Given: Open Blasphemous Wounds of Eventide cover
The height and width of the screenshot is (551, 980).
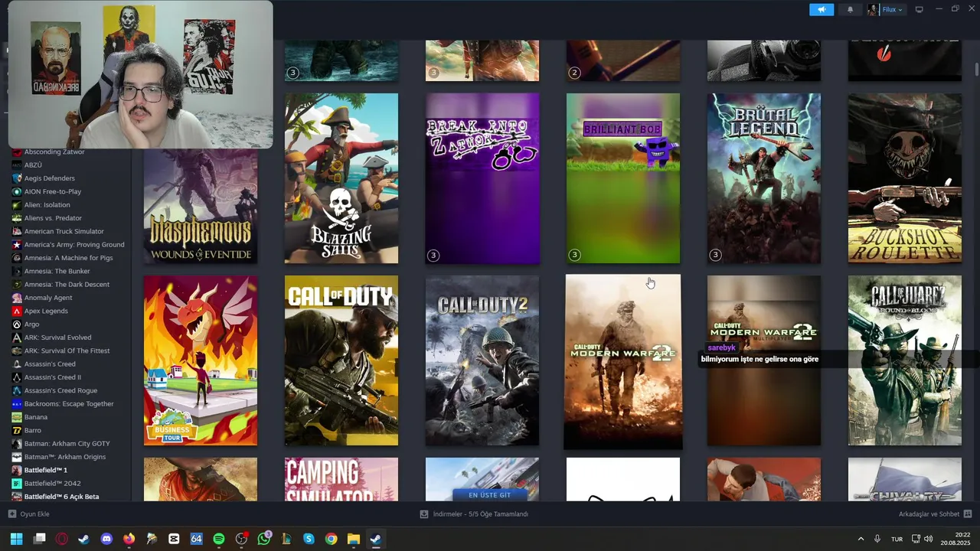Looking at the screenshot, I should (x=201, y=206).
